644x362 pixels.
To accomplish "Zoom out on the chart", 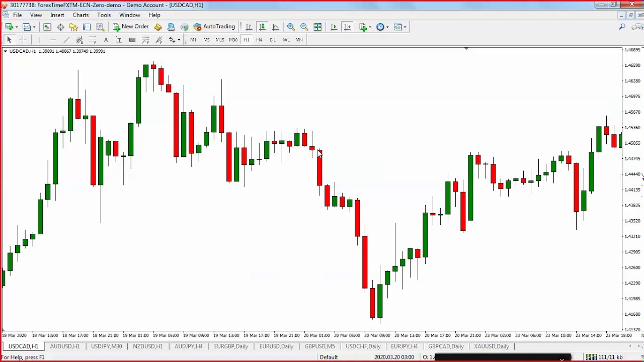I will click(304, 27).
